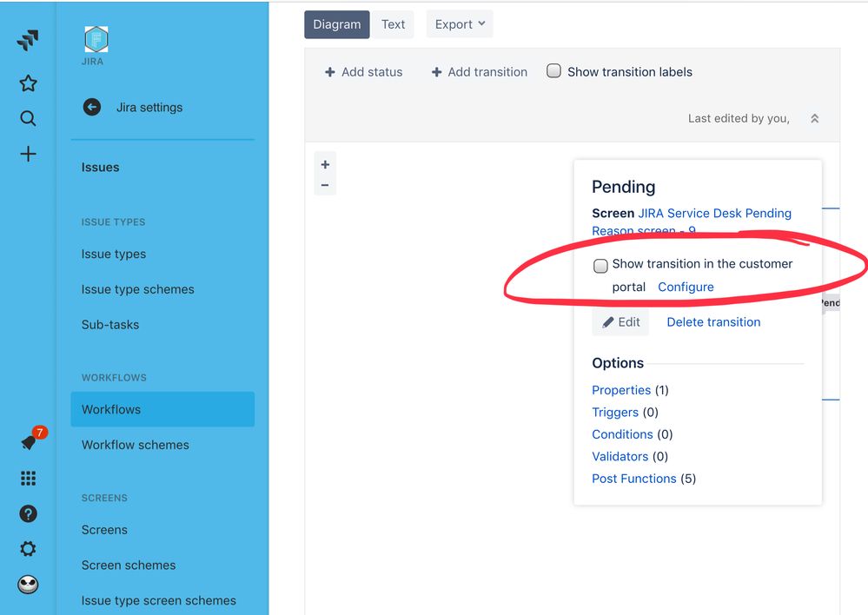Zoom in the workflow diagram
This screenshot has height=615, width=868.
pos(325,164)
